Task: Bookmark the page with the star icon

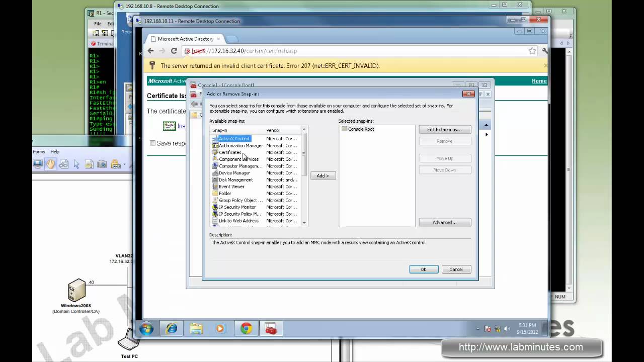Action: point(532,51)
